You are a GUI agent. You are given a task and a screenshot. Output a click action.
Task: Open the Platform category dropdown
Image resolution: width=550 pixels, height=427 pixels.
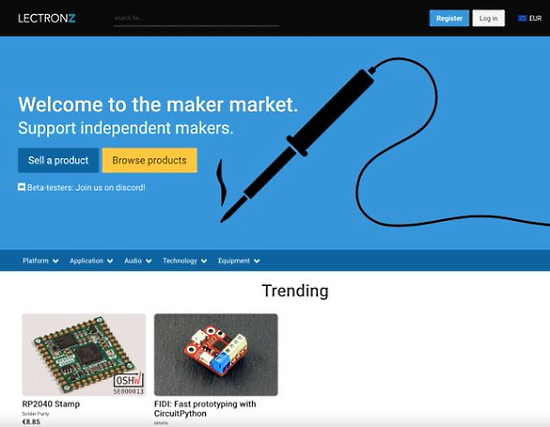point(40,261)
